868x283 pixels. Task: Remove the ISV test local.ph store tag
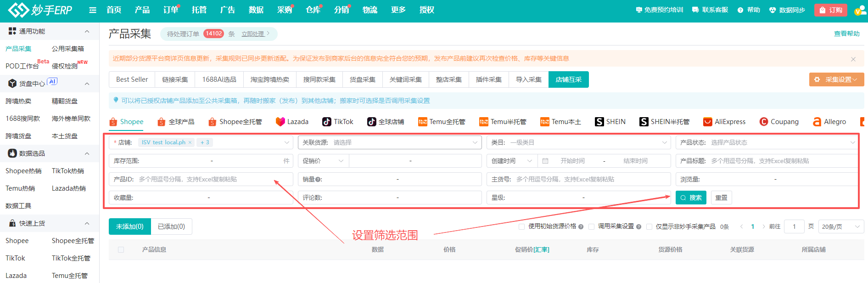(x=190, y=142)
